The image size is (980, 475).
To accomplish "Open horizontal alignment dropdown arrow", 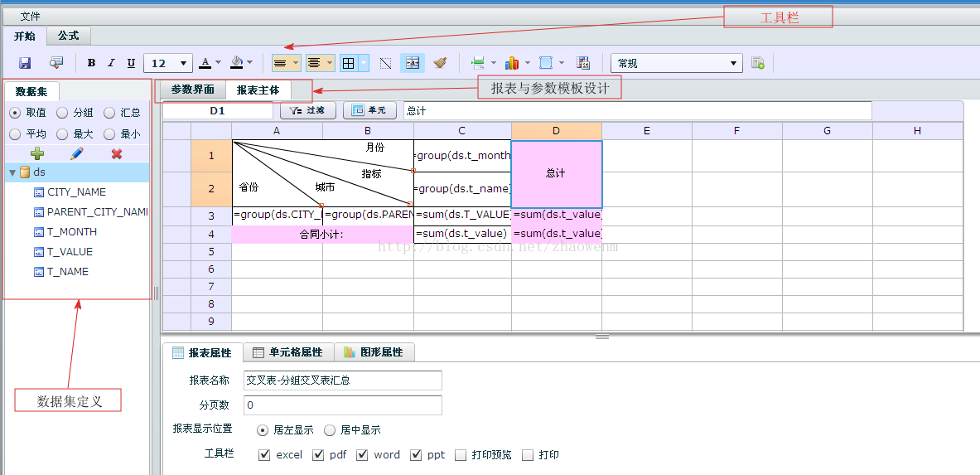I will [296, 63].
